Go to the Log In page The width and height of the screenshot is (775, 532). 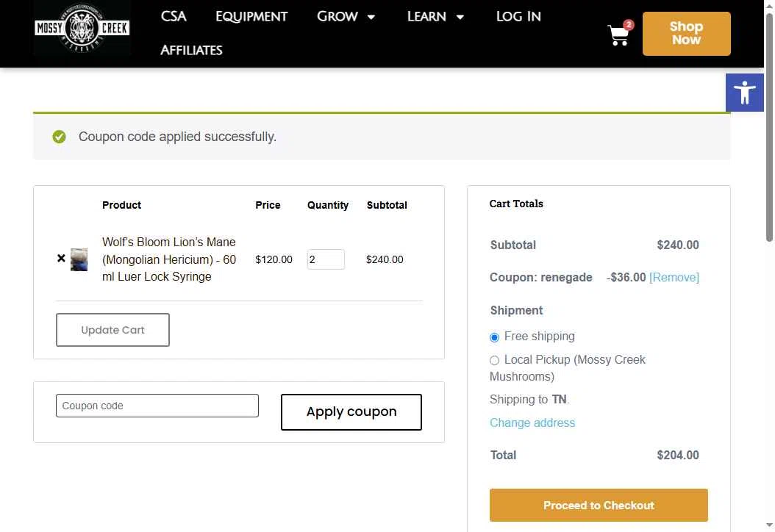(518, 16)
